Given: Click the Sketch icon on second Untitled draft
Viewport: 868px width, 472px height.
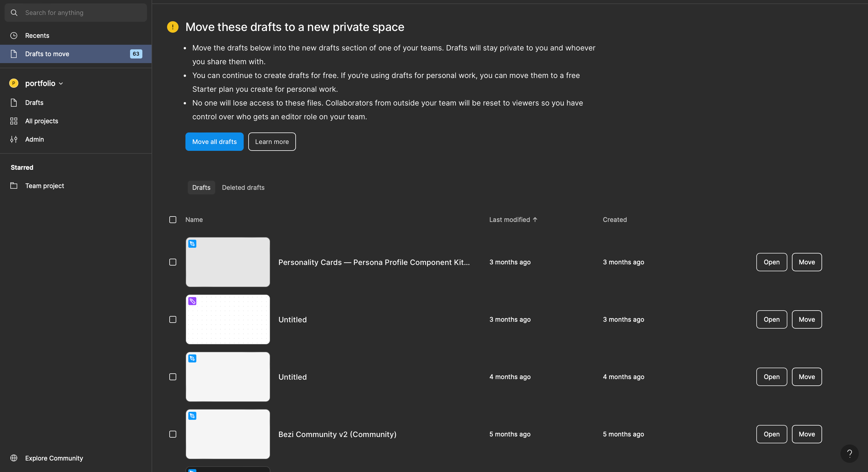Looking at the screenshot, I should 192,359.
